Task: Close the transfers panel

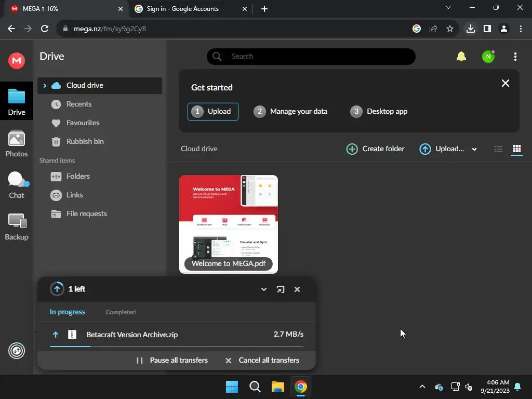Action: click(297, 289)
